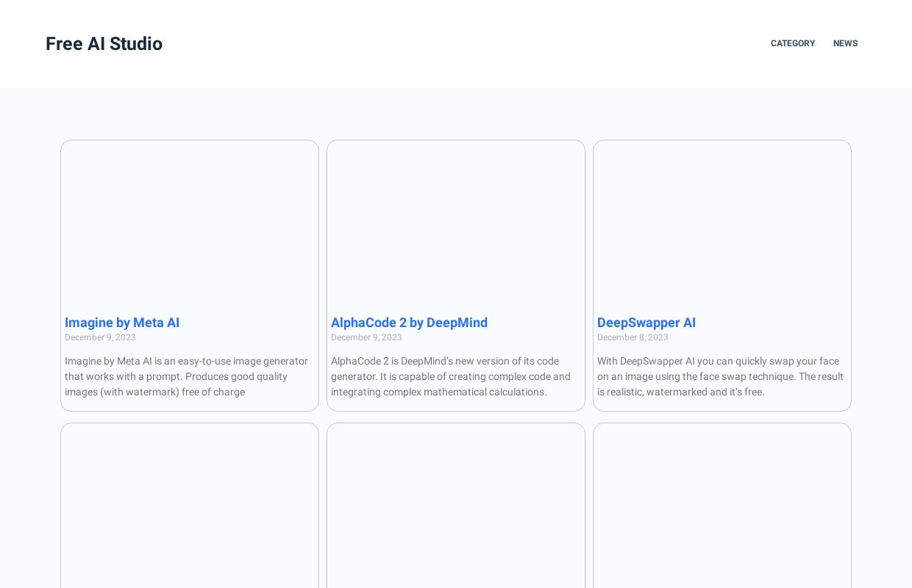Open the NEWS menu item
This screenshot has height=588, width=912.
coord(845,43)
